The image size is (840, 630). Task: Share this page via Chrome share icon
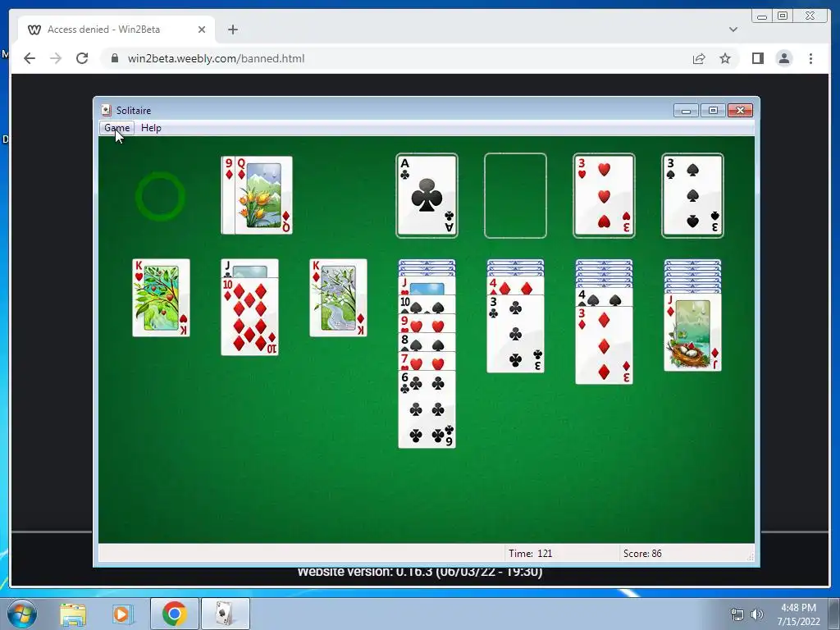[x=699, y=58]
